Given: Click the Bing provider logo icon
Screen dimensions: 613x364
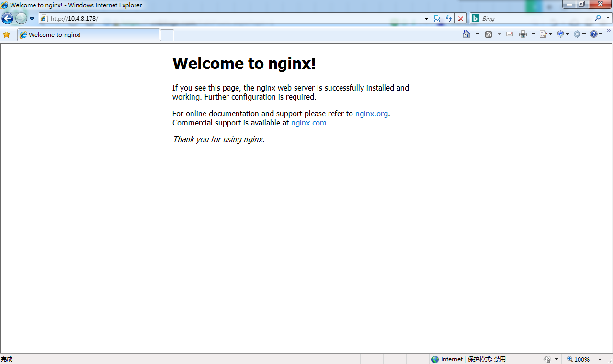Looking at the screenshot, I should point(476,19).
